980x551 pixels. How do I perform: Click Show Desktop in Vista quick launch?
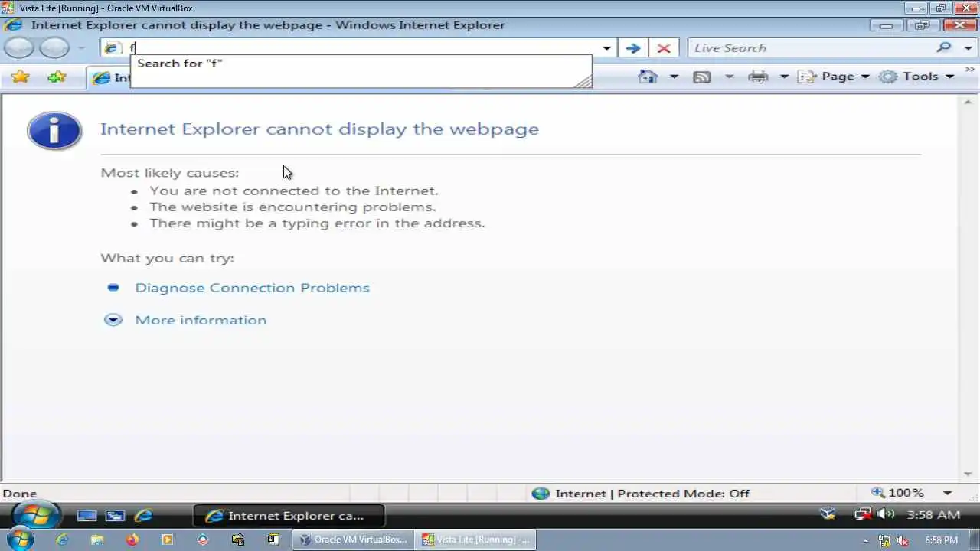click(87, 516)
